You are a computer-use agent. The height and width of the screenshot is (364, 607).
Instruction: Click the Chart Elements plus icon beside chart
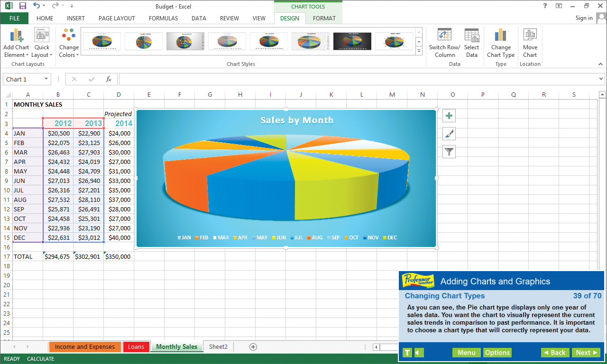click(449, 115)
